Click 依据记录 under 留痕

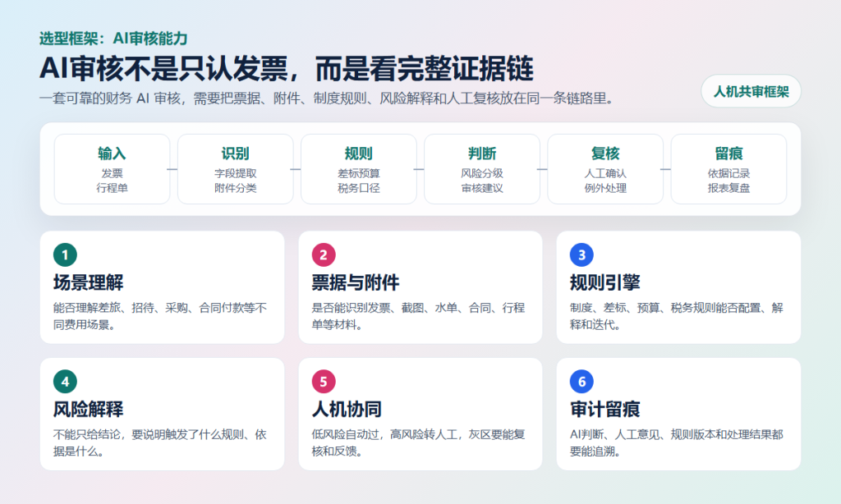click(729, 173)
